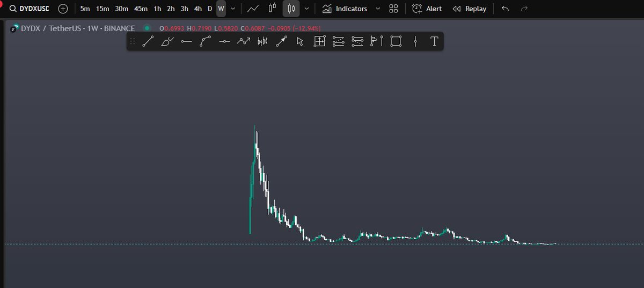Open the DYDXUSD symbol search
Screen dimensions: 644x288
point(28,9)
